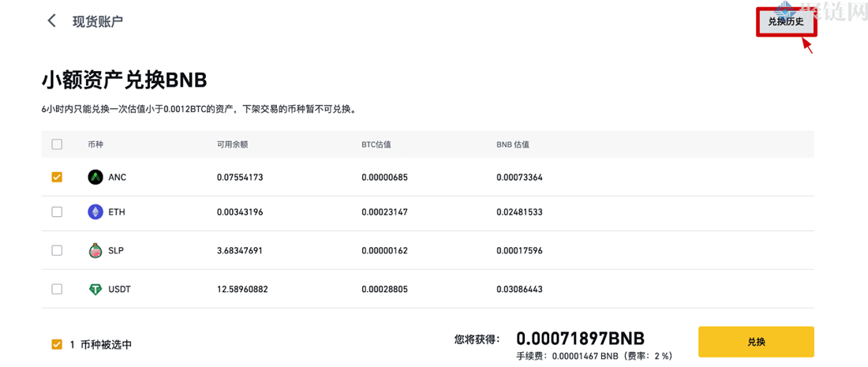Click the BNB 估值 column header

pyautogui.click(x=513, y=144)
